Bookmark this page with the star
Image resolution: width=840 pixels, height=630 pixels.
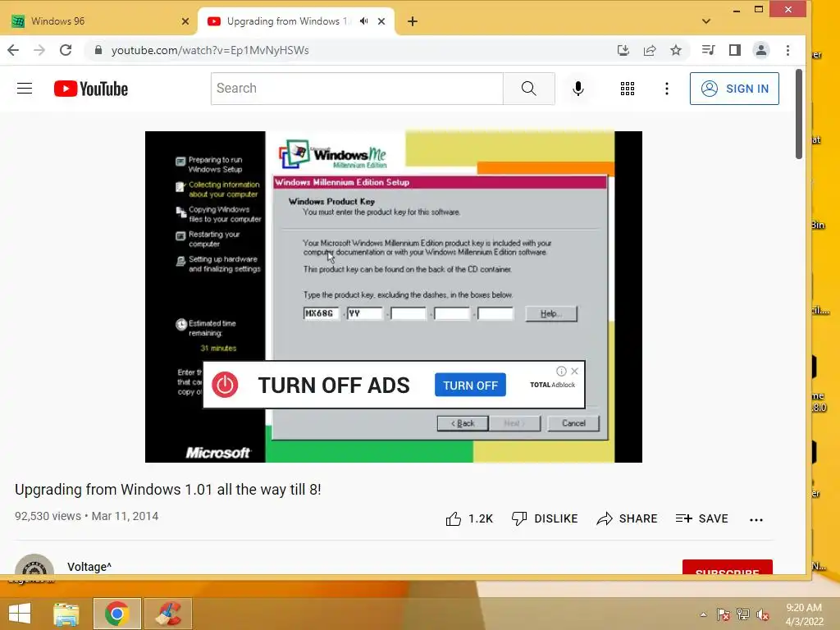[676, 50]
